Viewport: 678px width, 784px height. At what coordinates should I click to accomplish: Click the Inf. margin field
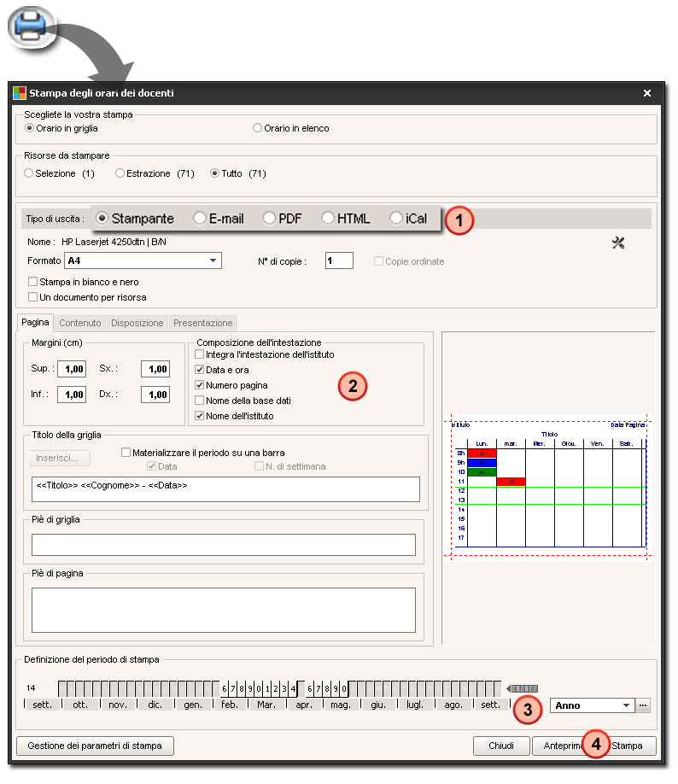[x=72, y=395]
